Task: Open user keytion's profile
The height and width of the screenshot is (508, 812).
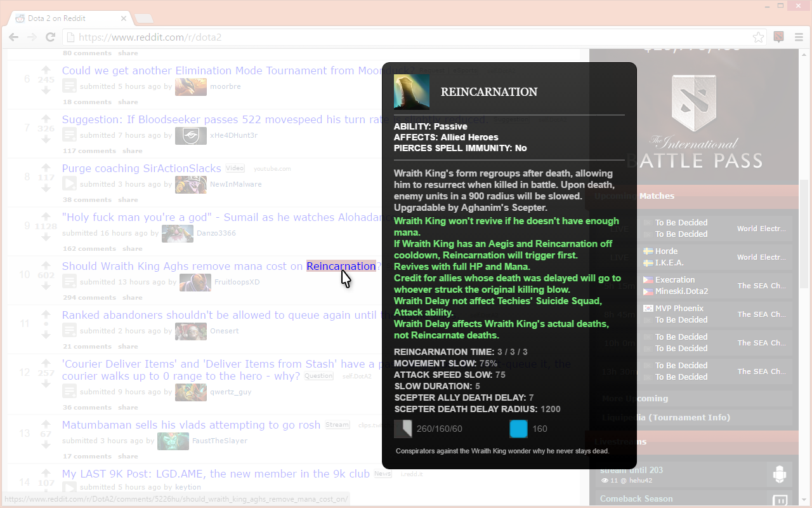Action: pos(188,487)
